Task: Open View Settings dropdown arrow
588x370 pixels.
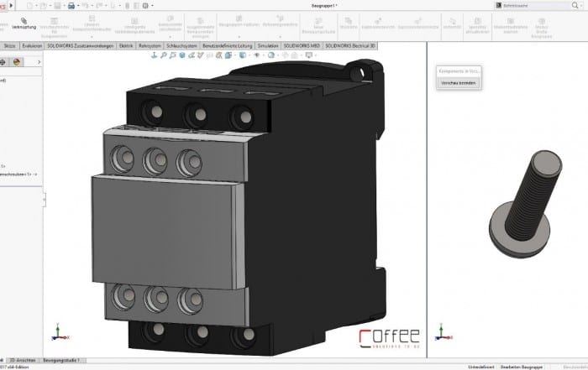Action: (315, 55)
